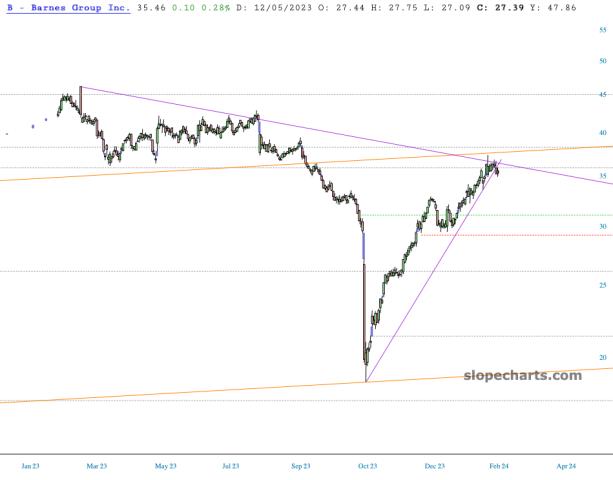Viewport: 613px width, 480px height.
Task: Select the May 23 date axis label
Action: pos(166,465)
